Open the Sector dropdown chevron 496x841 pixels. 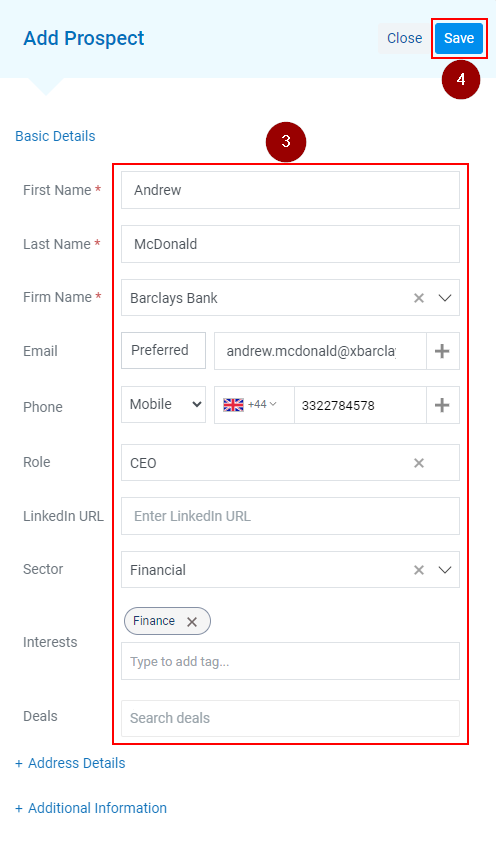pos(445,570)
